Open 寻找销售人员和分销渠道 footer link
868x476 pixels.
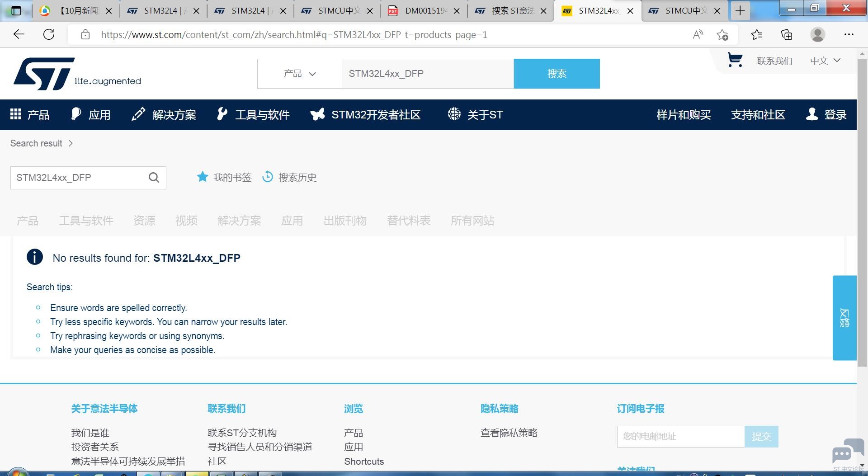pos(260,447)
